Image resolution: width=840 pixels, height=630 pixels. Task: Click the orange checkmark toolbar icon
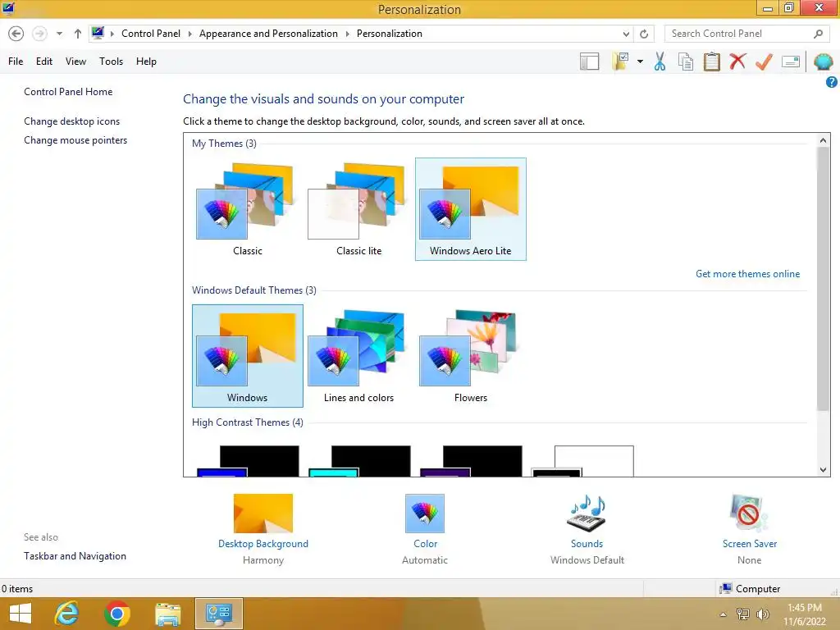764,62
